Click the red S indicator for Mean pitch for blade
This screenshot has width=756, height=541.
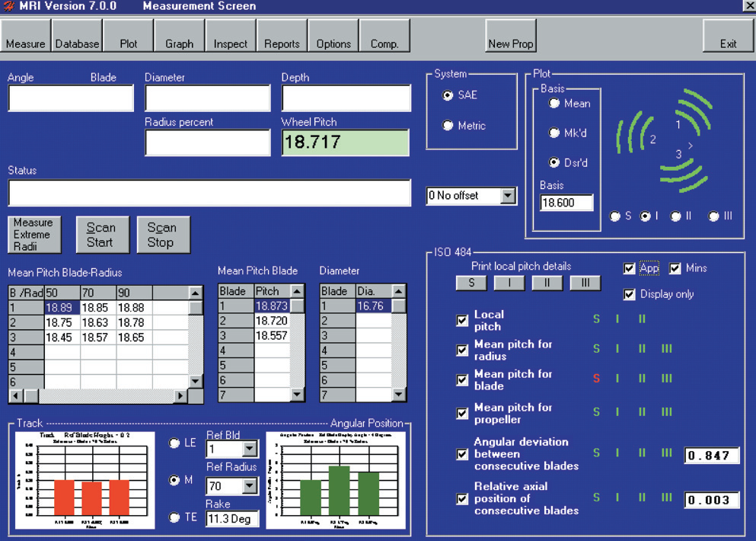click(596, 379)
